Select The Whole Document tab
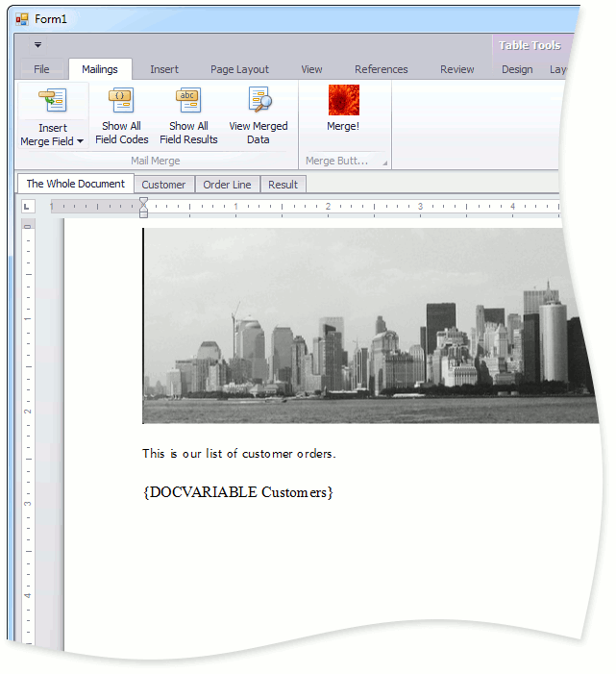616x674 pixels. click(76, 184)
